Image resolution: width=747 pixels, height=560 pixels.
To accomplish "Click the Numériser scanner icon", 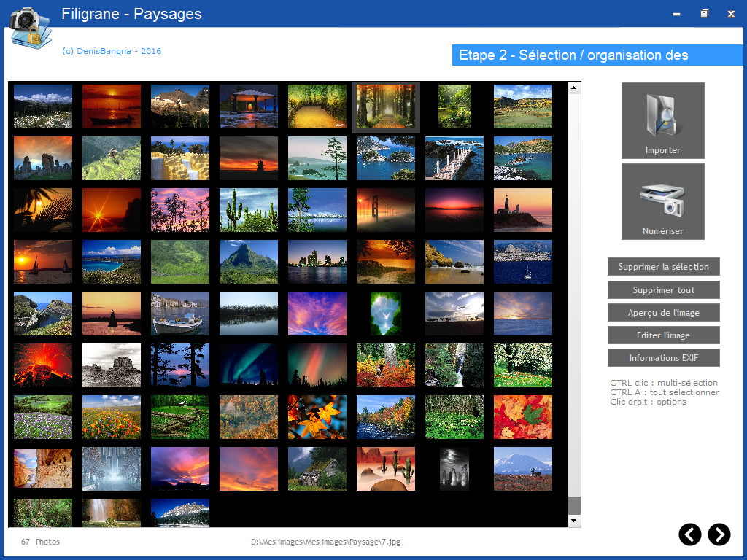I will [662, 201].
